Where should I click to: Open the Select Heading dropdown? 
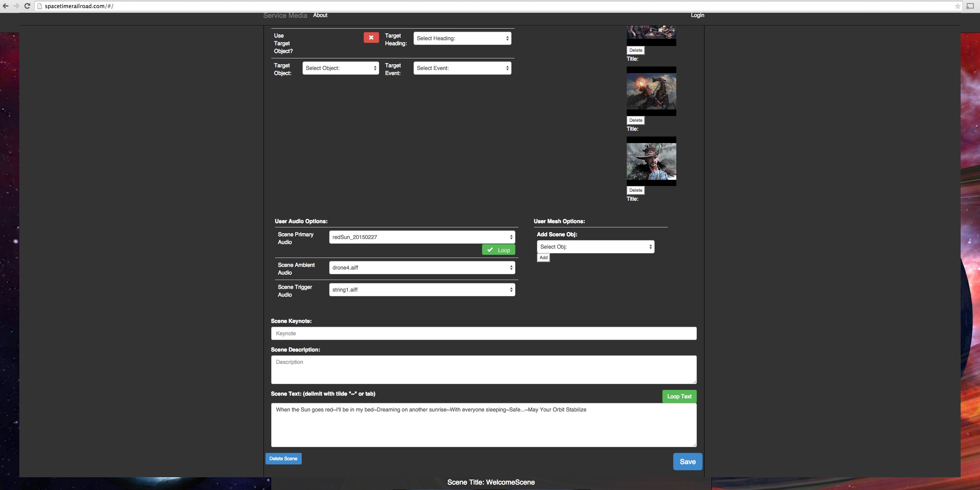coord(462,38)
